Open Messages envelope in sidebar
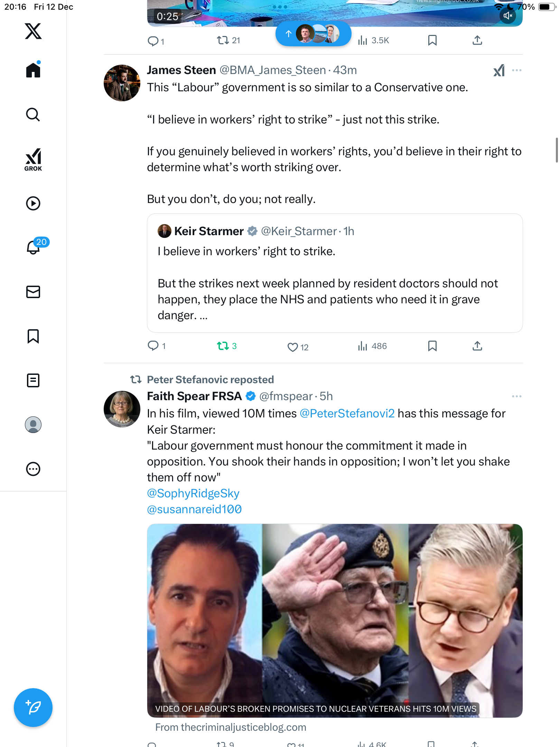 [33, 292]
